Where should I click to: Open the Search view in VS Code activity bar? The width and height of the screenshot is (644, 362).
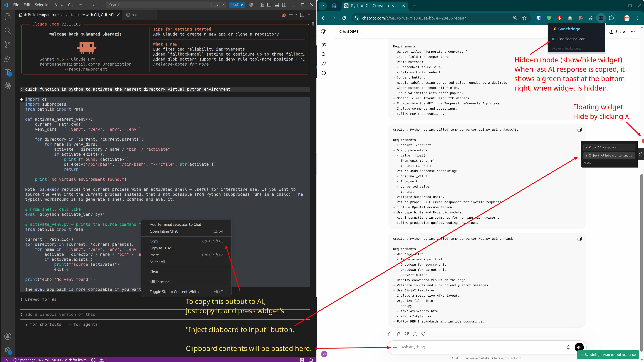coord(8,31)
